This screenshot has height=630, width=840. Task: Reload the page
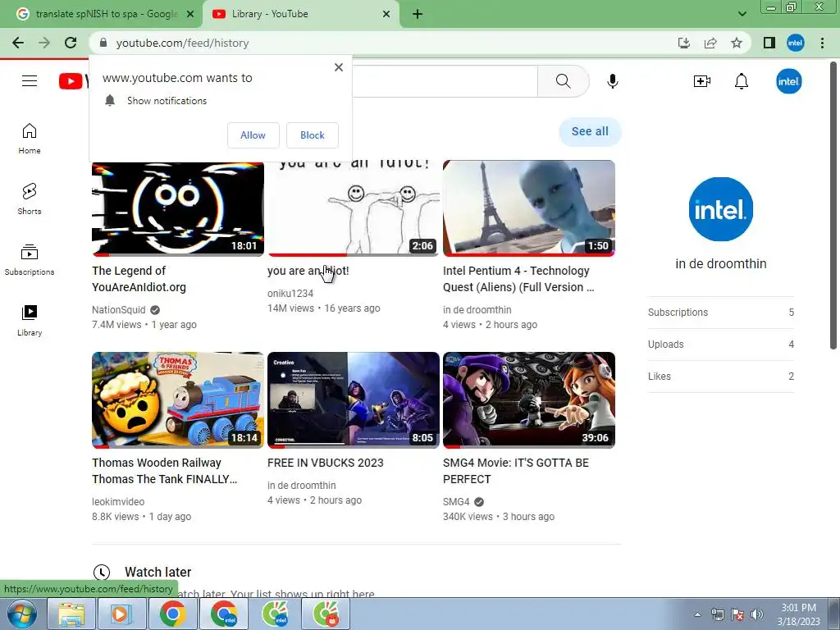(71, 43)
